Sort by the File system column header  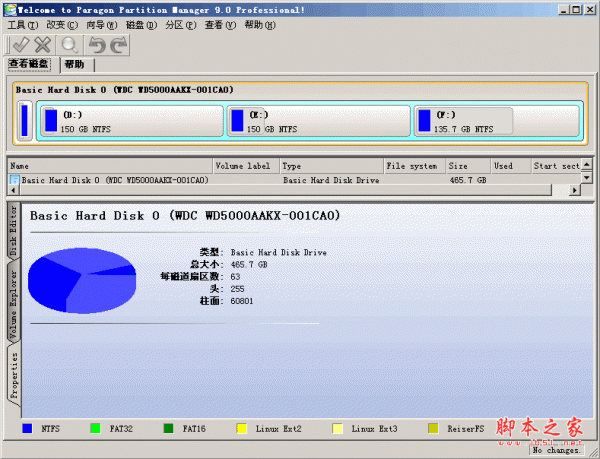click(x=414, y=166)
